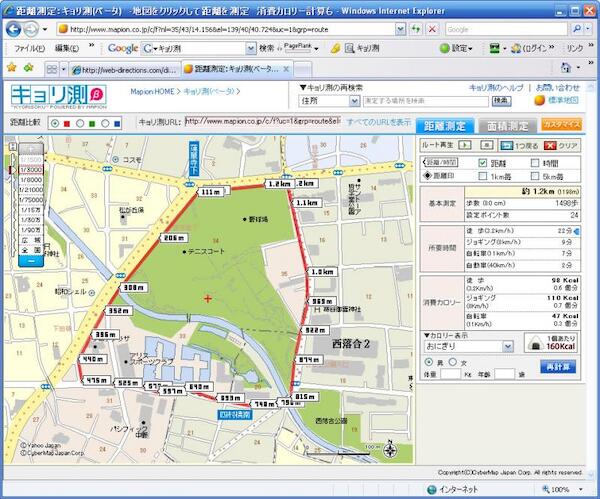This screenshot has height=499, width=600.
Task: Open the Quick Tabs list dropdown arrow
Action: 64,70
